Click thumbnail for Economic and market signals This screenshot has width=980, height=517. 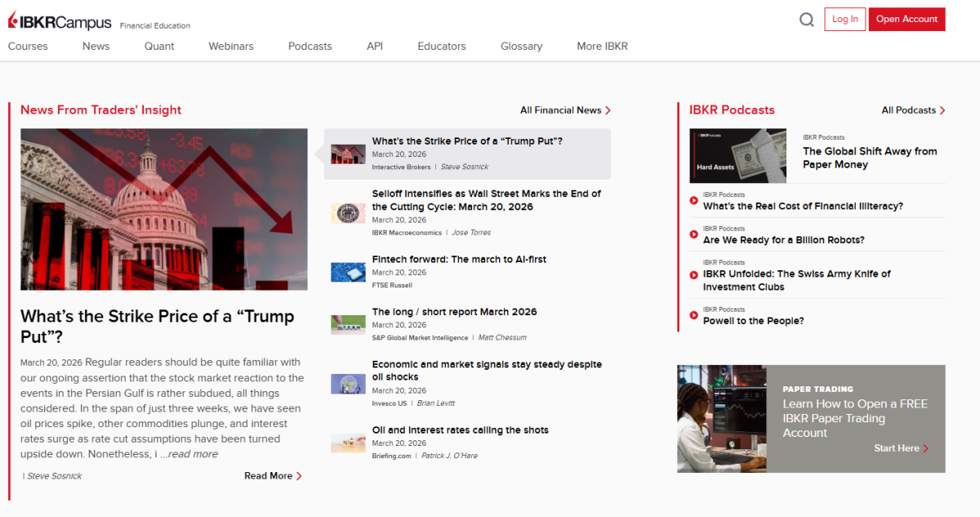coord(348,384)
